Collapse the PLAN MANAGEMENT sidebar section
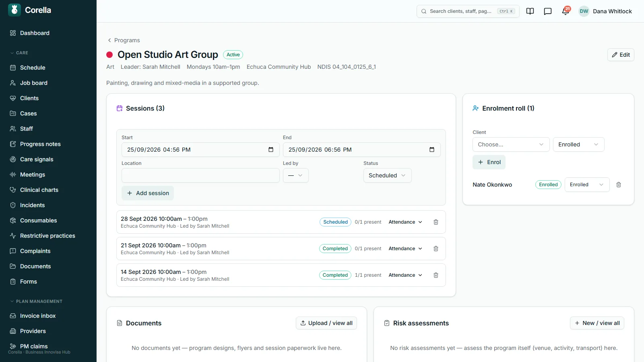Screen dimensions: 644x362 [x=36, y=301]
